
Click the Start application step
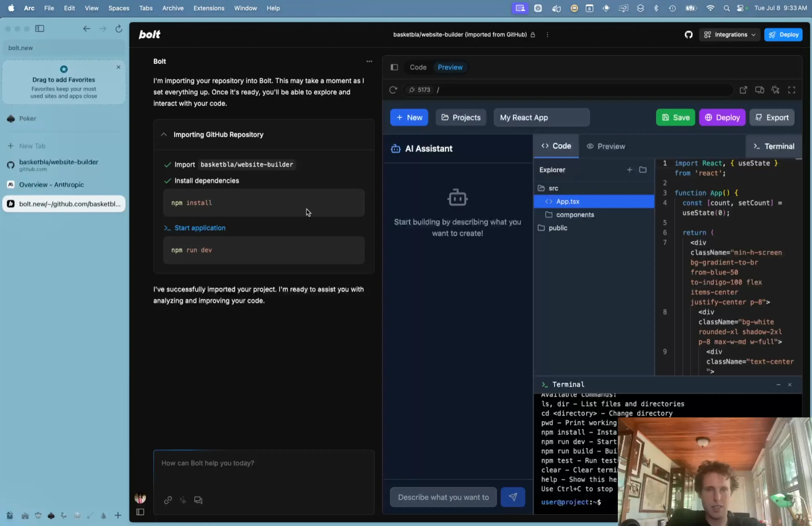(x=200, y=228)
